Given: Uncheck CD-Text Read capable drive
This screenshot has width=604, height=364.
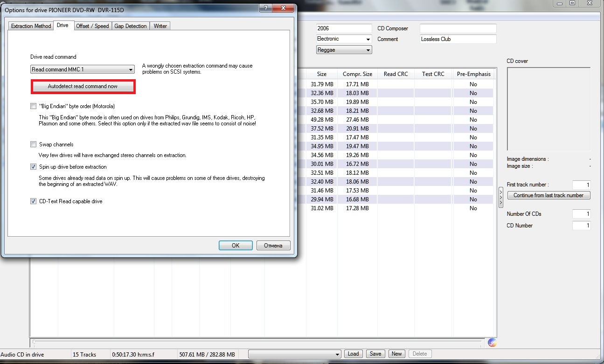Looking at the screenshot, I should click(x=33, y=201).
